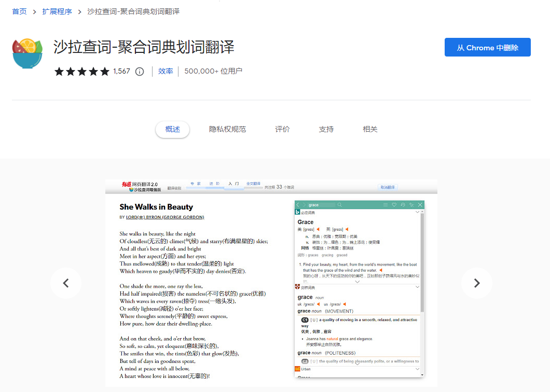
Task: Show next screenshot with right arrow
Action: coord(476,283)
